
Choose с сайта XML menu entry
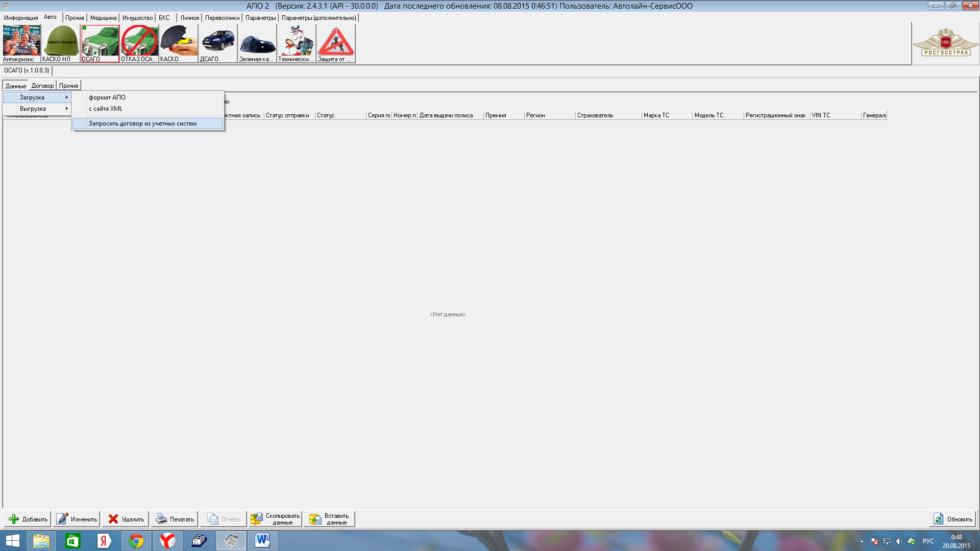pos(148,109)
